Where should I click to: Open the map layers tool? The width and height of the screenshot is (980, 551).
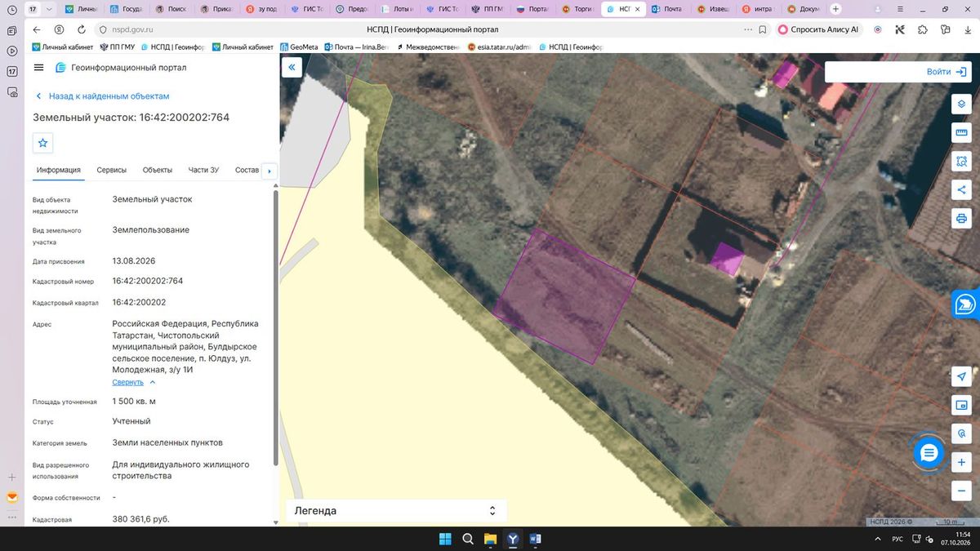pos(961,104)
